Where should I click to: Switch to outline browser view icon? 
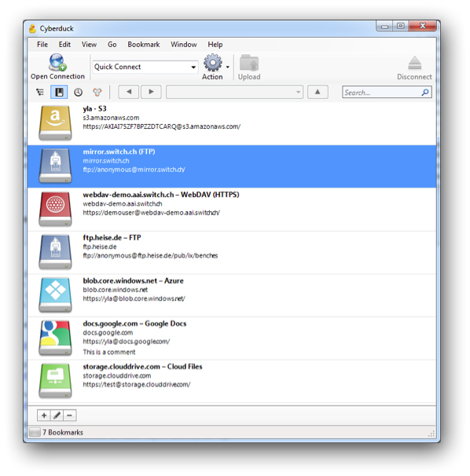[40, 92]
